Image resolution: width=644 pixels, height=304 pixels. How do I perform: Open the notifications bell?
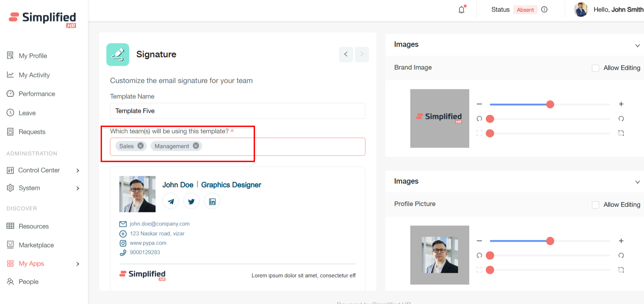pos(462,10)
